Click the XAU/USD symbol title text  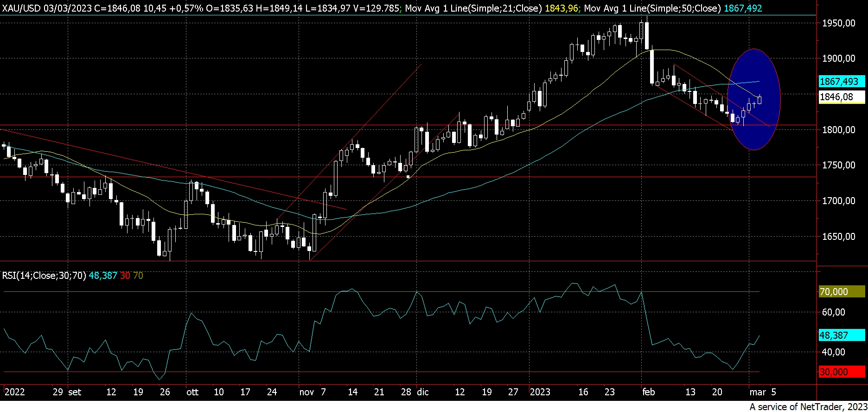point(22,8)
